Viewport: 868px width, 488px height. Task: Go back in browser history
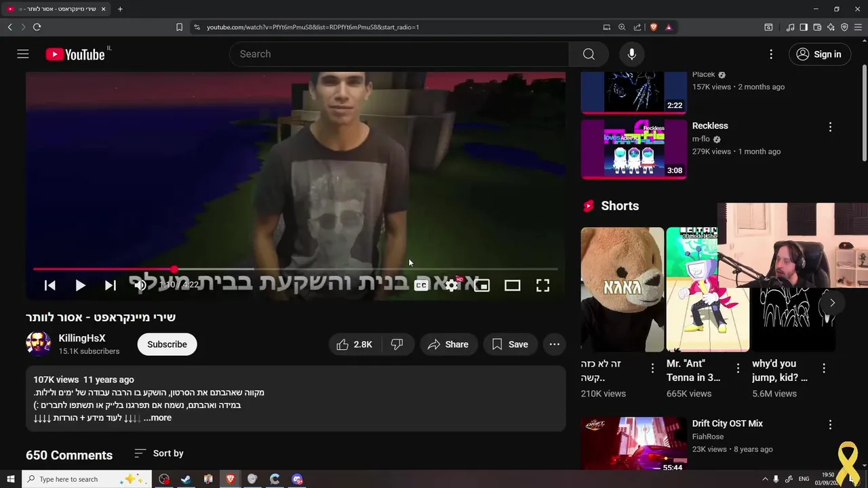click(x=9, y=27)
